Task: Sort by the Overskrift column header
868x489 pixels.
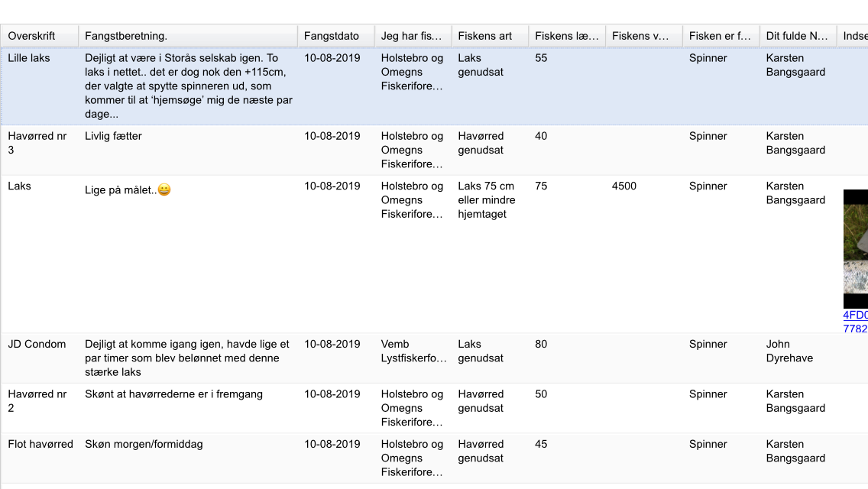Action: (x=40, y=36)
